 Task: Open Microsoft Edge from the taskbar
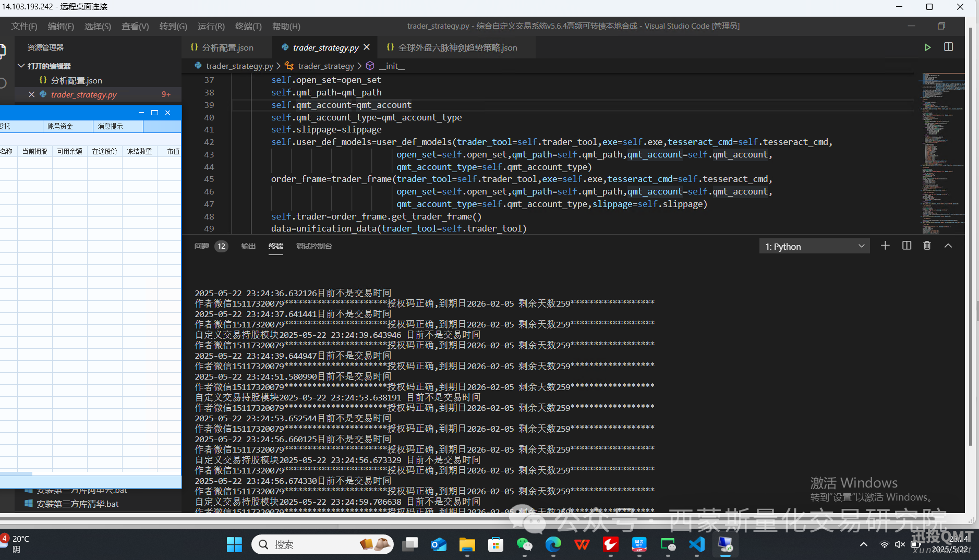tap(553, 544)
